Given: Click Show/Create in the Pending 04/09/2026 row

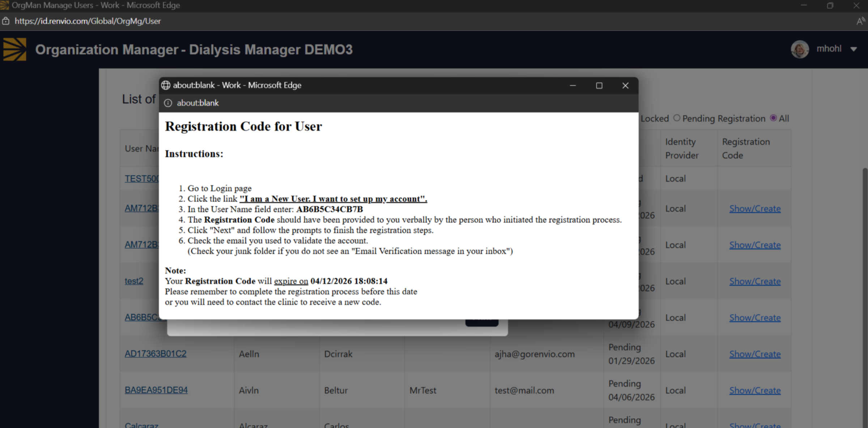Looking at the screenshot, I should (x=755, y=318).
